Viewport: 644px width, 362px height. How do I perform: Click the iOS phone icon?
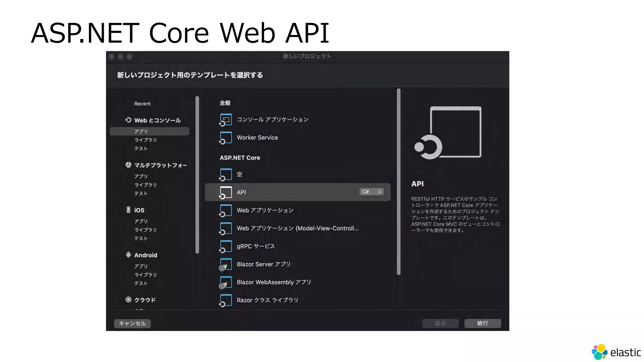pos(128,210)
